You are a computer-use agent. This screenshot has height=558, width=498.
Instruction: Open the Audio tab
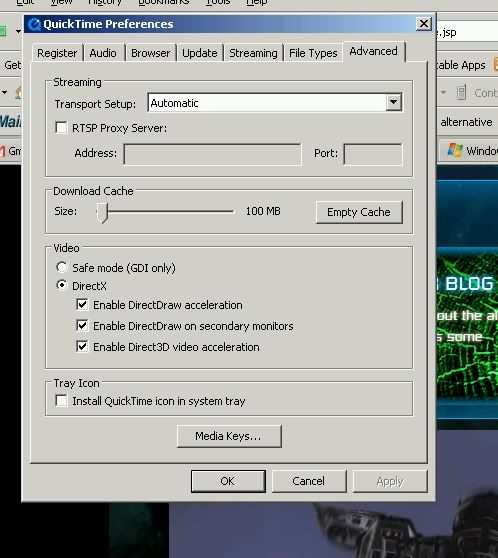pos(103,53)
